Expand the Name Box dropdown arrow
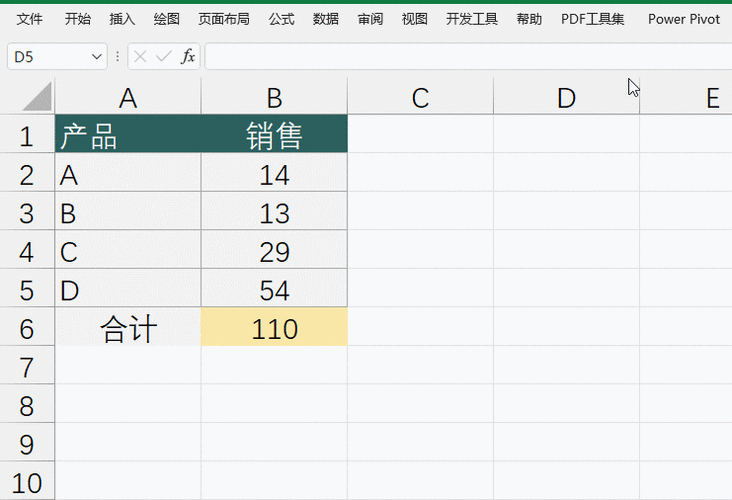The image size is (732, 500). coord(97,57)
